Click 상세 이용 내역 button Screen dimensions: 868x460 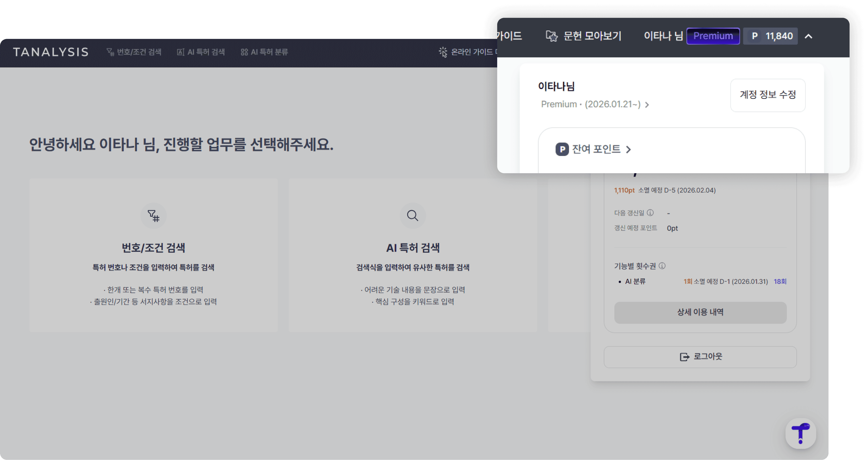click(x=700, y=312)
